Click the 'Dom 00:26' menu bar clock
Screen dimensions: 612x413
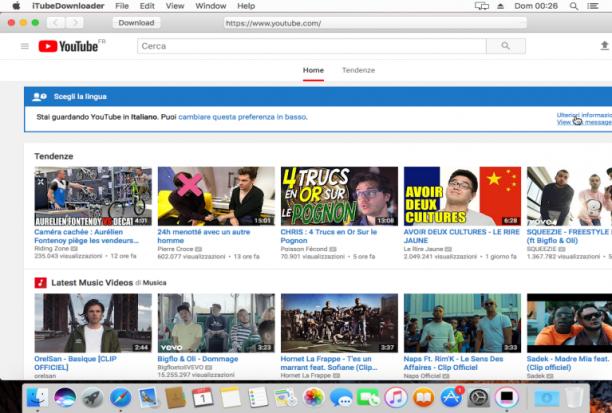pos(536,6)
